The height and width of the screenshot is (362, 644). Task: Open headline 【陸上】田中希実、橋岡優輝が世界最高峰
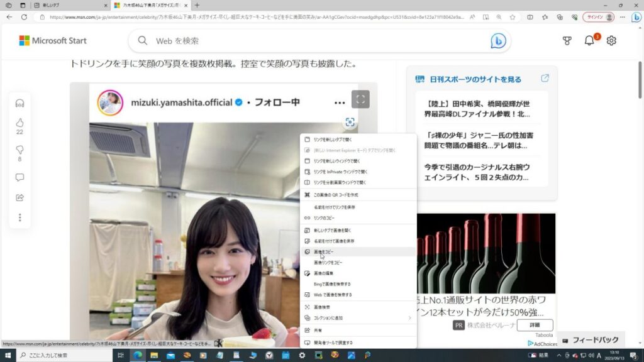(x=477, y=109)
